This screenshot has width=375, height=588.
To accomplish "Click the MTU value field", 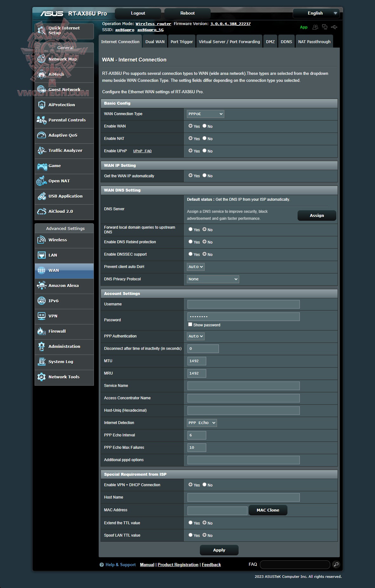I will 197,361.
